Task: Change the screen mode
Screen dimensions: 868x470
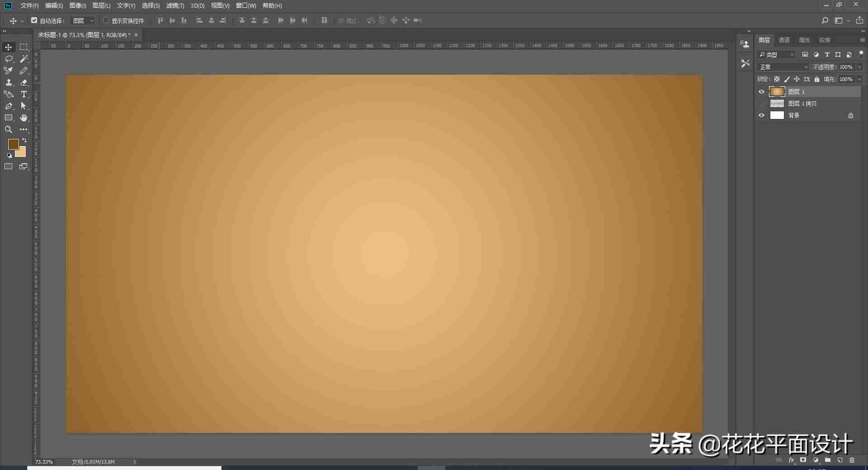Action: tap(24, 166)
